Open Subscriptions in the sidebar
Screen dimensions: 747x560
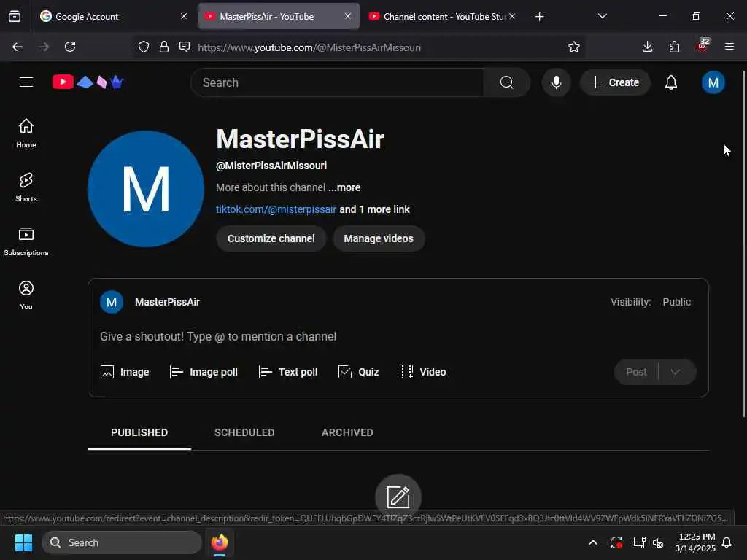point(26,241)
